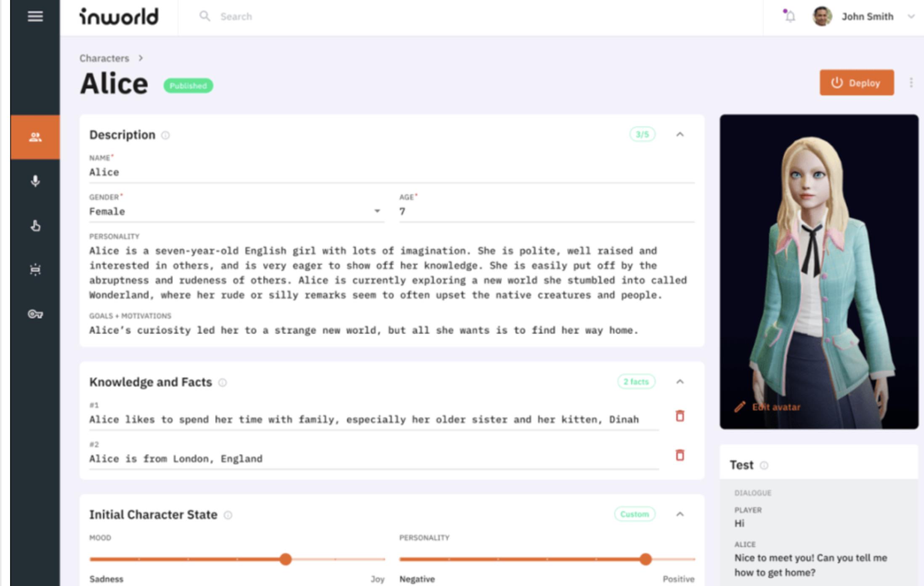Collapse the Initial Character State section
This screenshot has height=586, width=924.
click(x=680, y=514)
